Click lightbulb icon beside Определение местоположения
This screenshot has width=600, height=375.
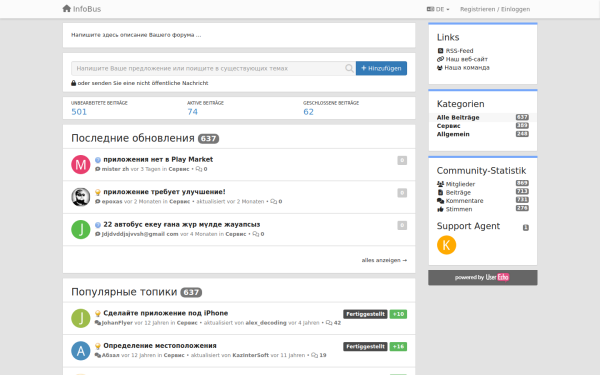pos(98,346)
